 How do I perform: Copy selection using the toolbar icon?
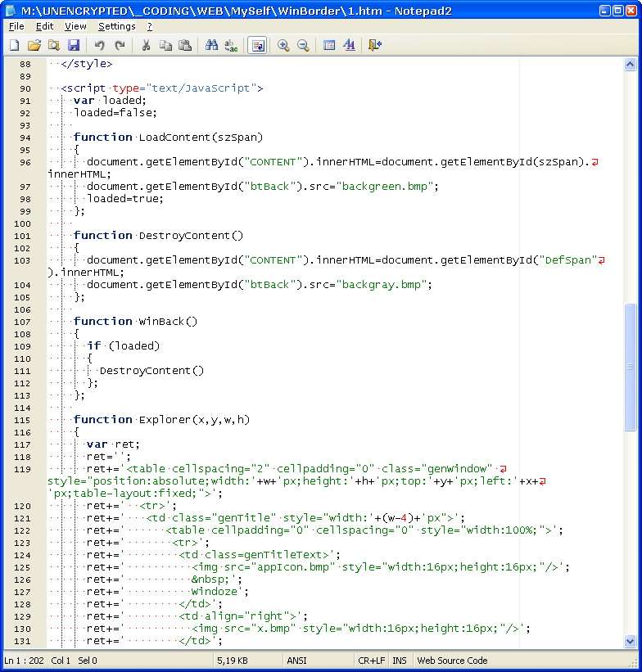165,45
